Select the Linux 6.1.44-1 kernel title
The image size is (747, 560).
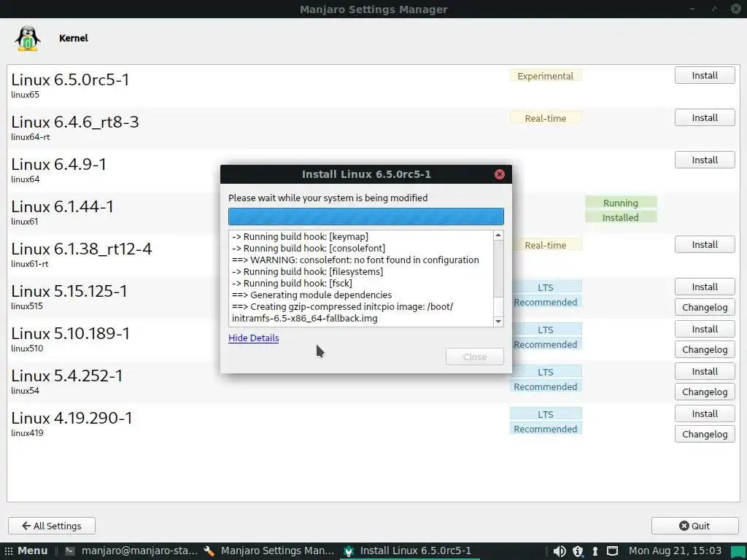[63, 206]
